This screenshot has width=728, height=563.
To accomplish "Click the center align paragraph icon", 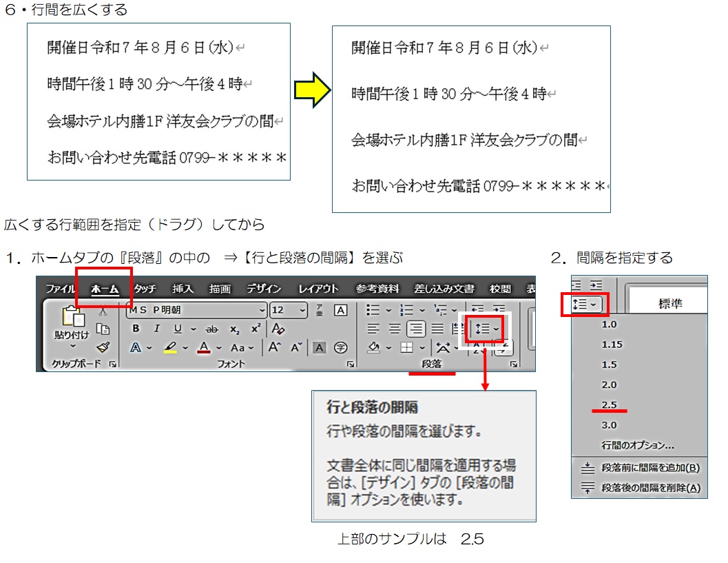I will pyautogui.click(x=394, y=329).
